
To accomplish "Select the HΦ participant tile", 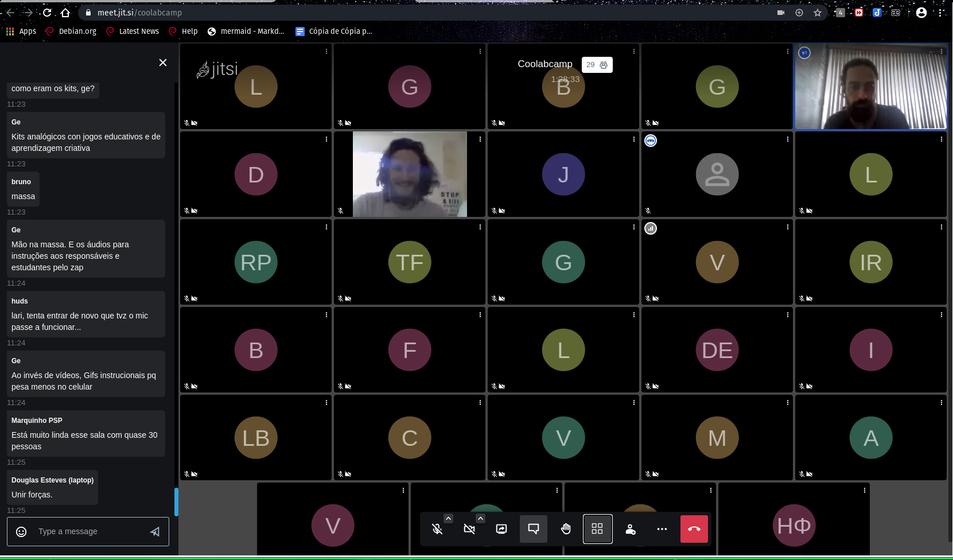I will [x=794, y=519].
